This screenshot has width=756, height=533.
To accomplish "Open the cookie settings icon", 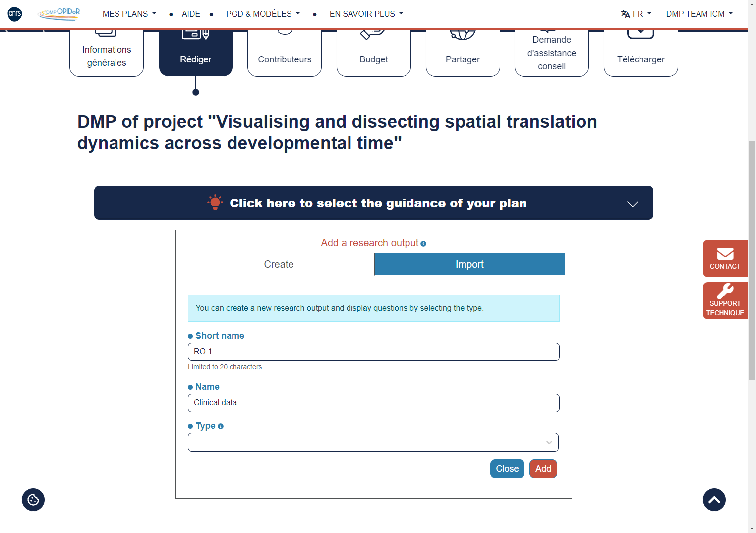I will 33,500.
